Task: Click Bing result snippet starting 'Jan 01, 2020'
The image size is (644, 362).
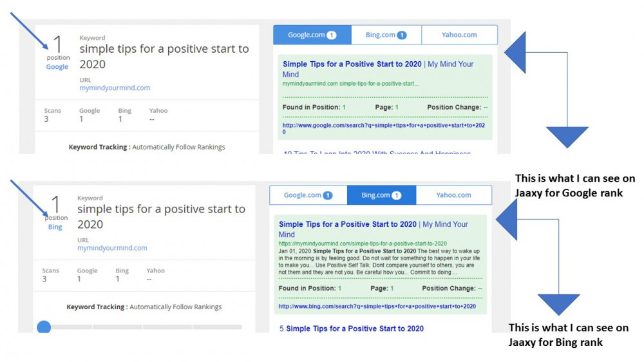Action: click(379, 262)
